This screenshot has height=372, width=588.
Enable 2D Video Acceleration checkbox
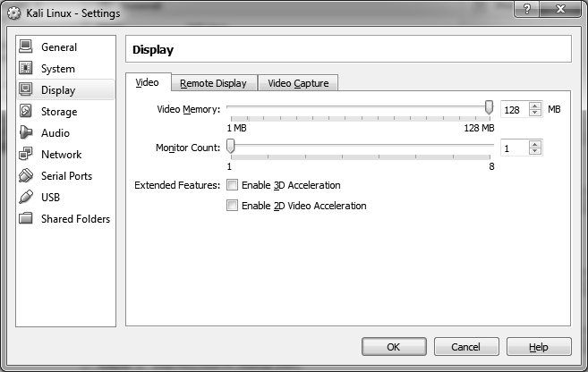pyautogui.click(x=233, y=206)
